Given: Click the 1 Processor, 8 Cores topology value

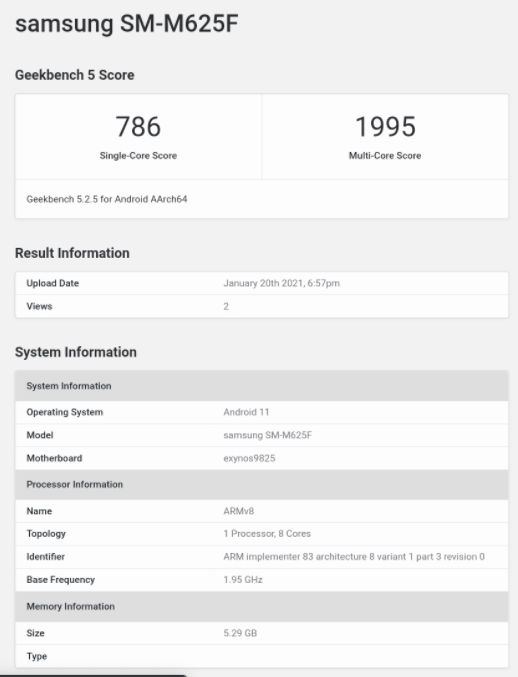Looking at the screenshot, I should tap(267, 534).
